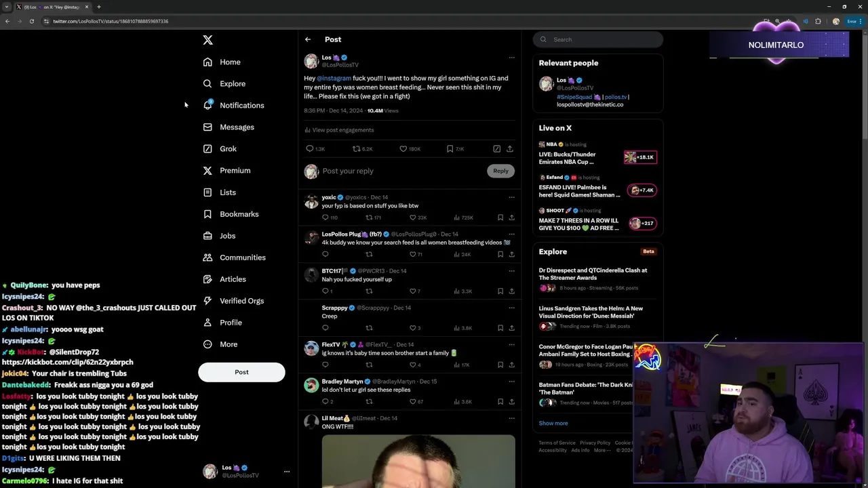
Task: Open LosPollos Plug reply's more menu
Action: coord(512,234)
